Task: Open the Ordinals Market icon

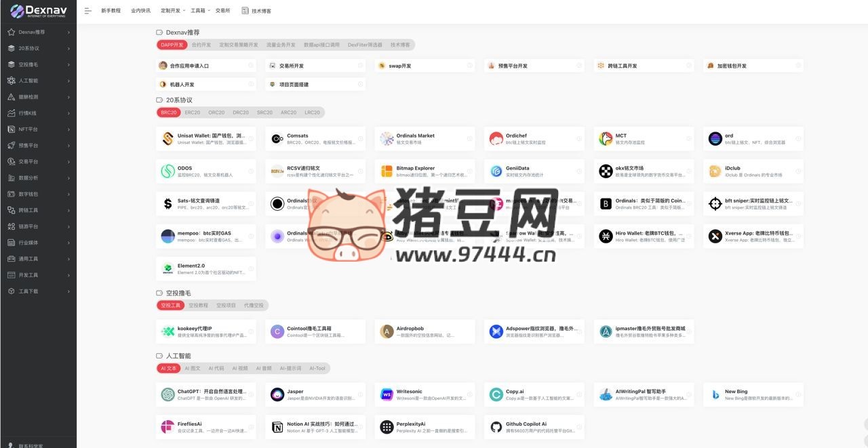Action: [x=387, y=139]
